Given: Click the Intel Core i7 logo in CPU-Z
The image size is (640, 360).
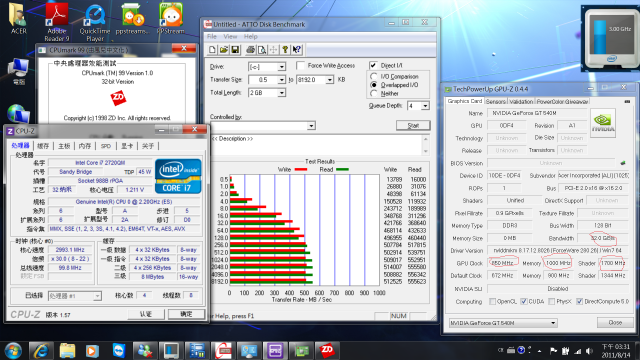Looking at the screenshot, I should pyautogui.click(x=178, y=176).
